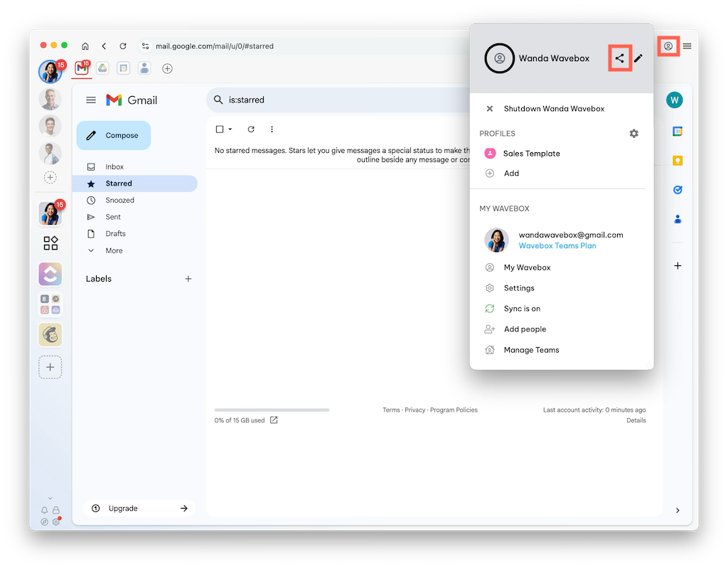Open the select dropdown arrow

[x=230, y=129]
